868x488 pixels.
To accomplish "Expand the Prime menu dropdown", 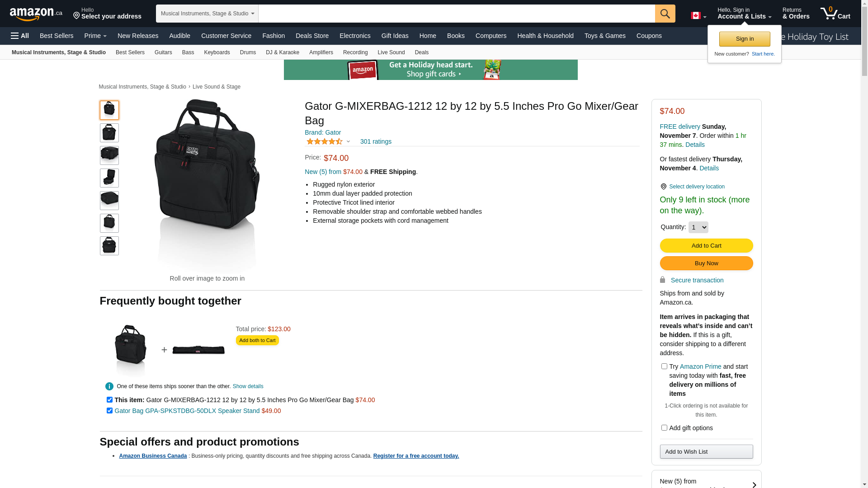I will 95,36.
